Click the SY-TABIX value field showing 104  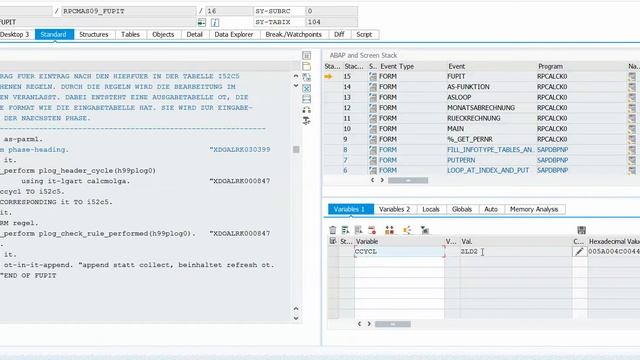[331, 22]
